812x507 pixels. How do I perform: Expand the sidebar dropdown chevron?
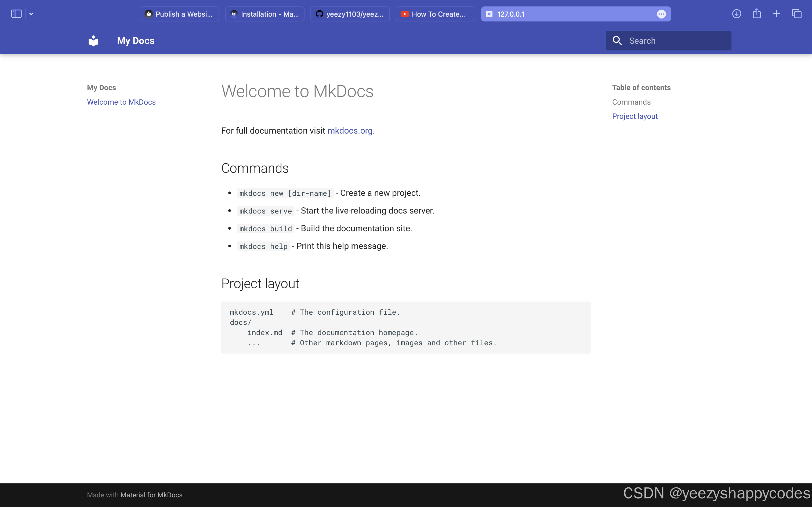click(31, 14)
